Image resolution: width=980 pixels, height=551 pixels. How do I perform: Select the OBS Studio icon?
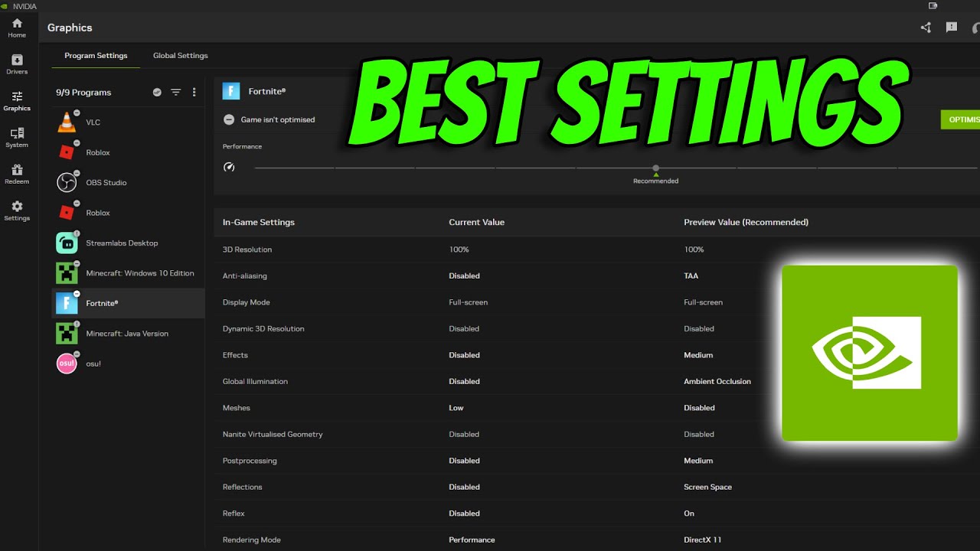click(x=67, y=182)
